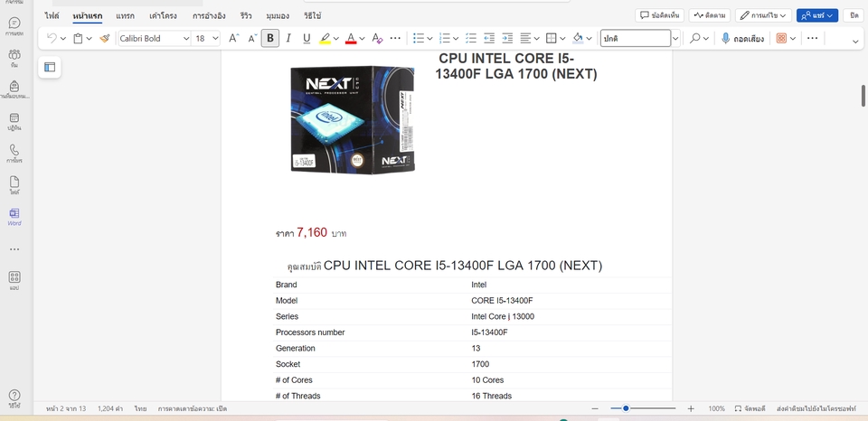
Task: Open the Calendar icon in Teams sidebar
Action: tap(14, 120)
